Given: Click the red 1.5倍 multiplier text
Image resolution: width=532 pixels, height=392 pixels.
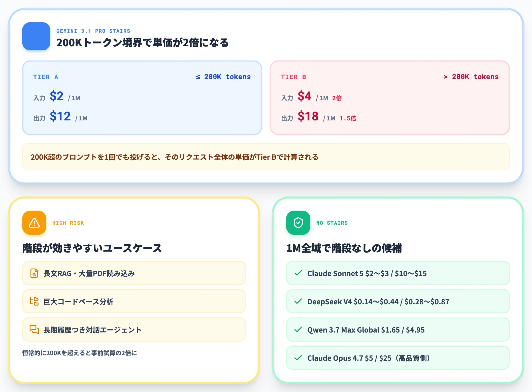Looking at the screenshot, I should point(348,118).
